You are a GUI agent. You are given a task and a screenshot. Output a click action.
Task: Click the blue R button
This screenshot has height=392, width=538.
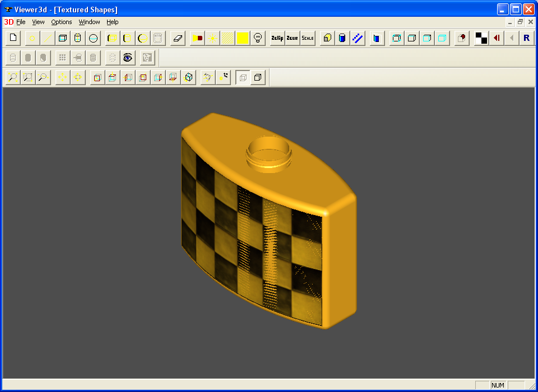(x=526, y=38)
